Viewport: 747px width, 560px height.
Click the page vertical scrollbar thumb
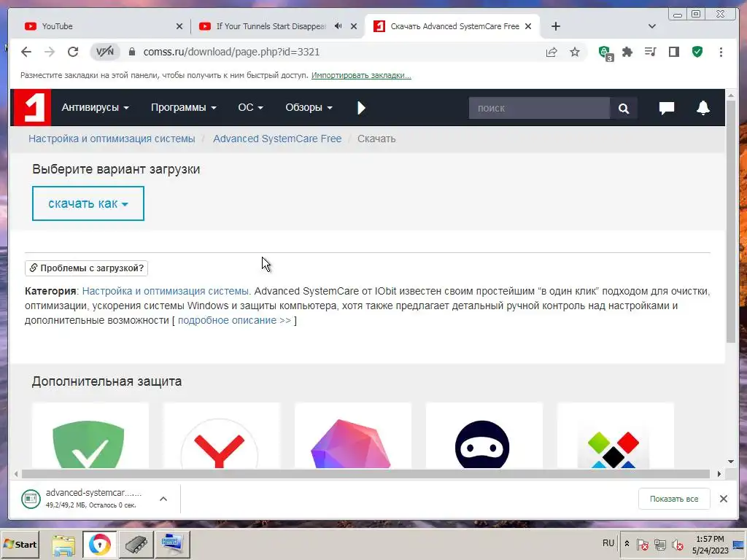tap(731, 222)
